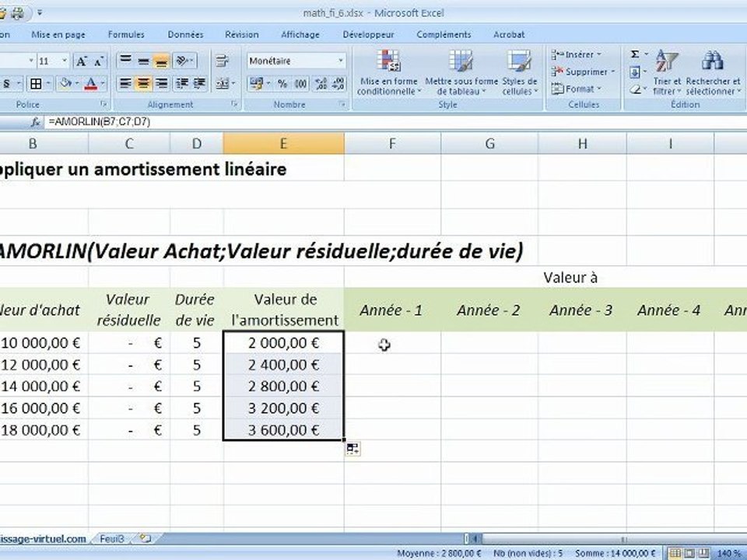
Task: Open the Données tab
Action: point(185,35)
